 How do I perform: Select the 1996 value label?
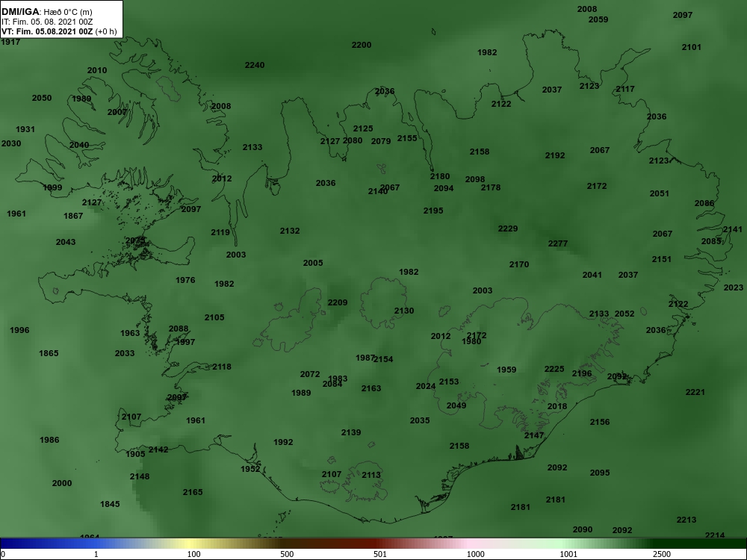19,331
